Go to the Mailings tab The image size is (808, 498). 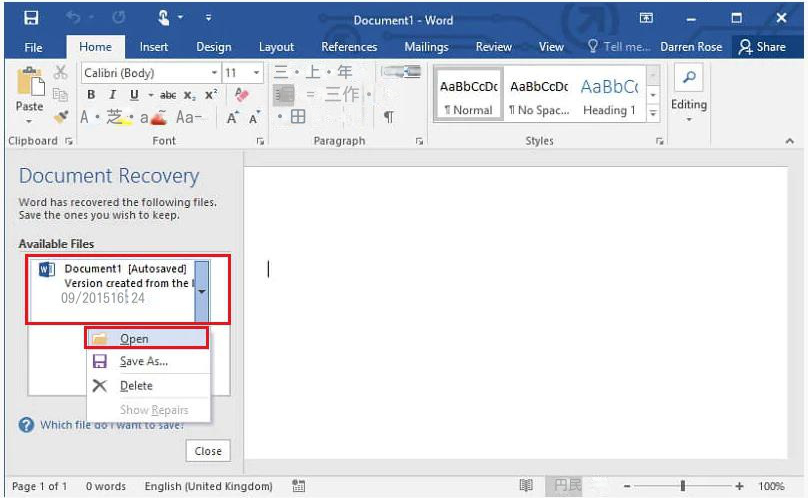(x=426, y=47)
